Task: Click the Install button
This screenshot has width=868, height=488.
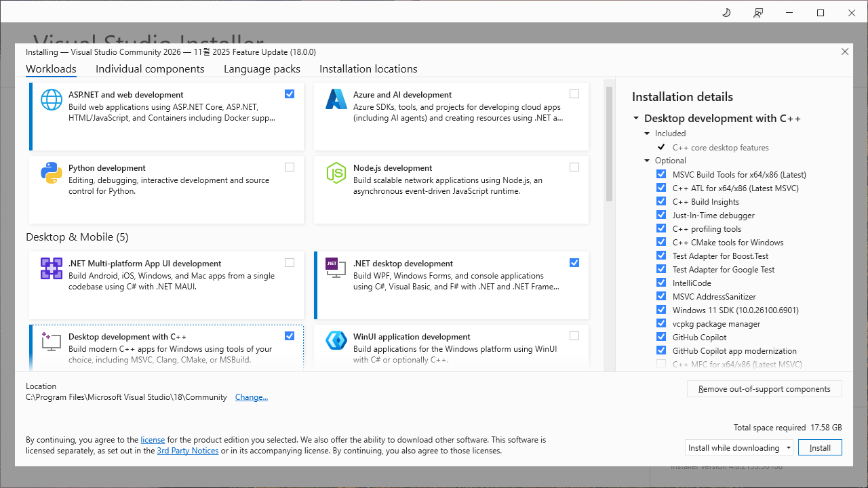Action: [820, 447]
